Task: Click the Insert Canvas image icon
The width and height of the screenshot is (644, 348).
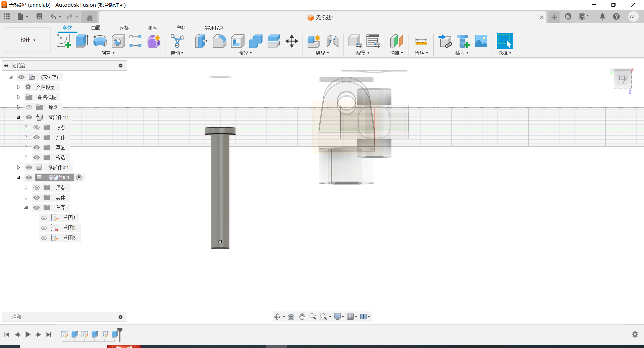Action: point(481,41)
